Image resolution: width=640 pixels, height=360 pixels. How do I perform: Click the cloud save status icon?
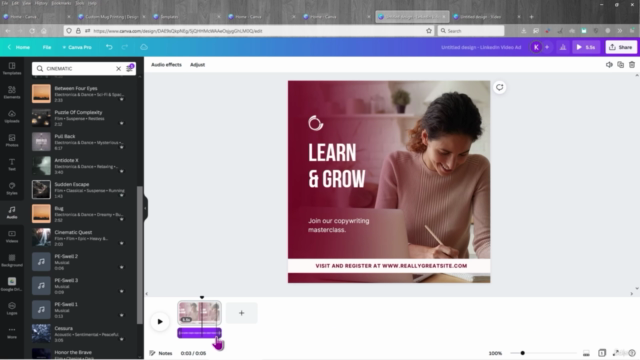point(144,47)
